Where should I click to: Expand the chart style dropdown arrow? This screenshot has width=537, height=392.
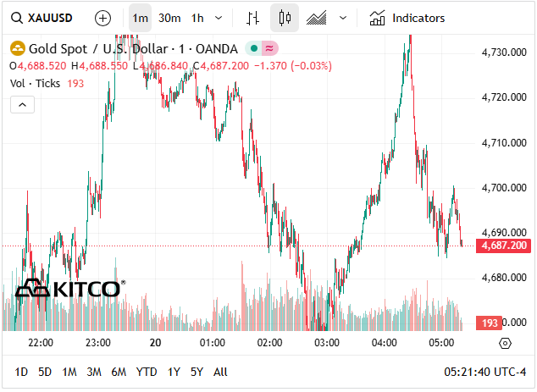point(342,18)
